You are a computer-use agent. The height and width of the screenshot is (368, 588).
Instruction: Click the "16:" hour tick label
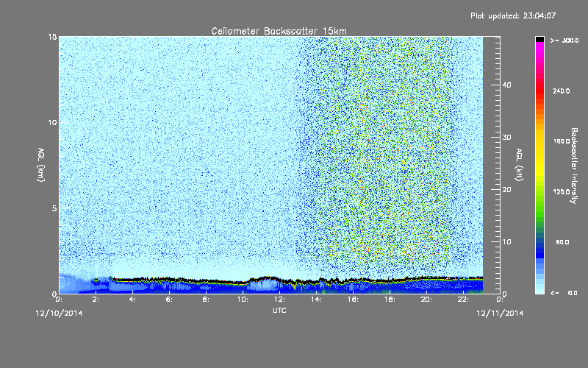353,300
